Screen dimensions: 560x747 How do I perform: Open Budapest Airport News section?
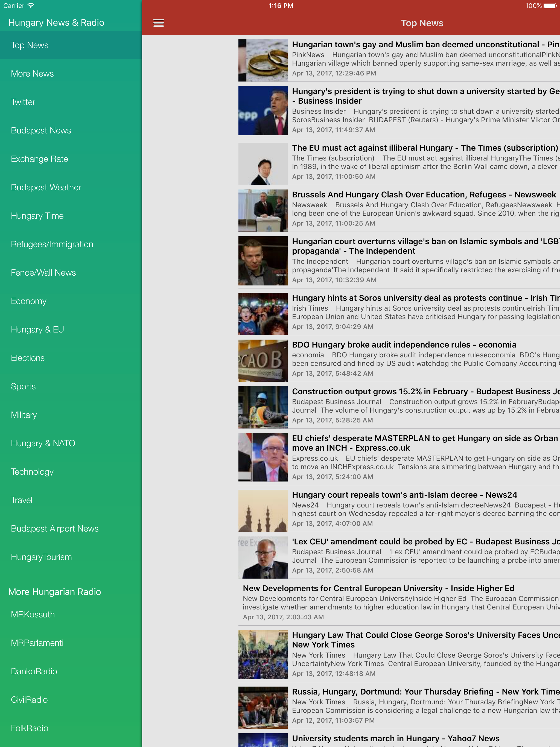pos(71,529)
